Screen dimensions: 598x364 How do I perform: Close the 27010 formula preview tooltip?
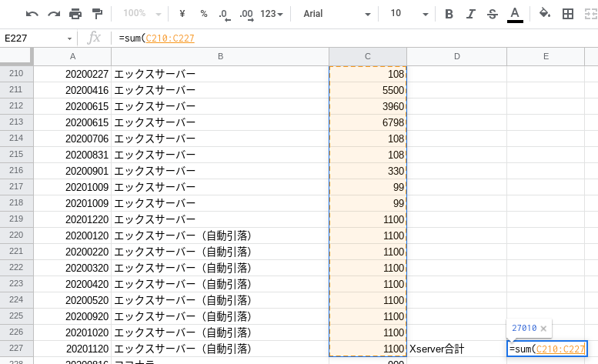click(543, 328)
